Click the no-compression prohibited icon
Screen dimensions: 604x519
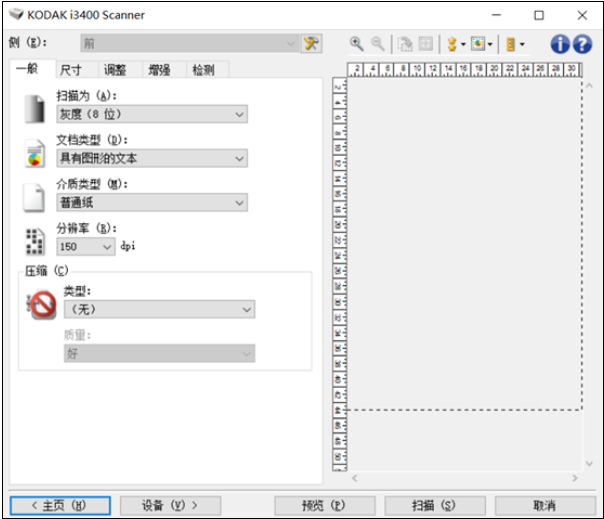tap(42, 304)
